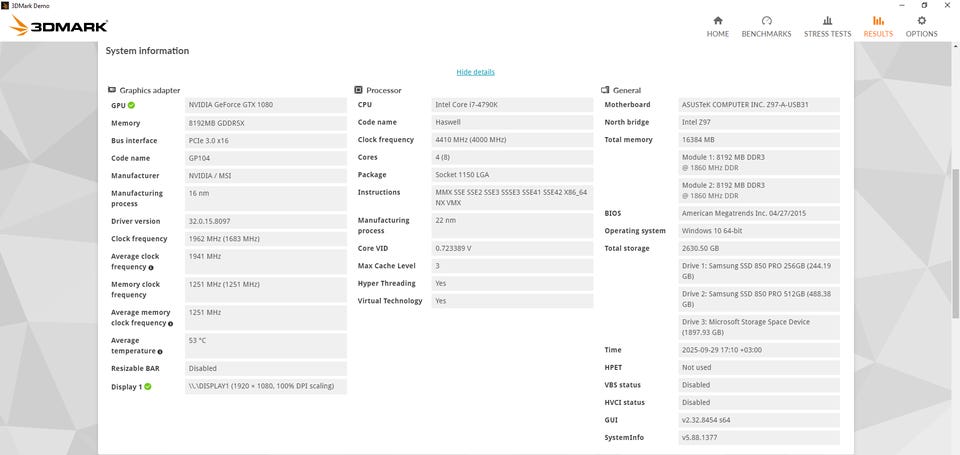Viewport: 960px width, 455px height.
Task: Select the Drive 2 Samsung 512GB entry
Action: coord(759,299)
